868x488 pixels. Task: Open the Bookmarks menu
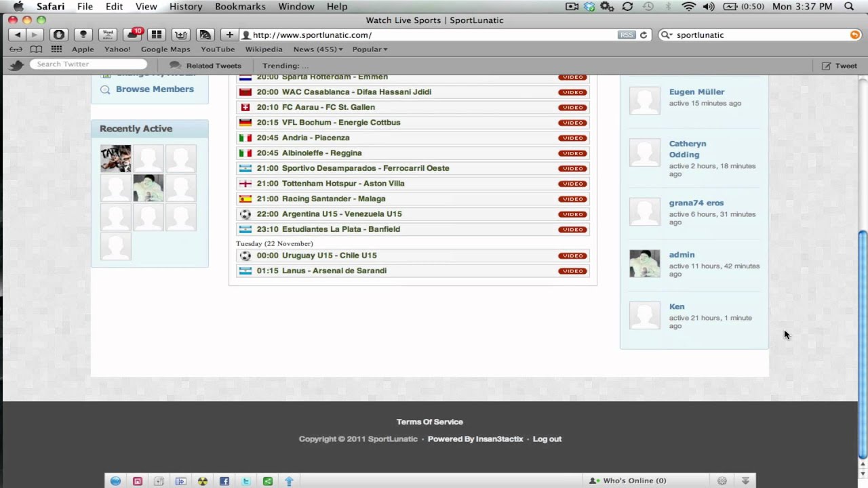point(240,6)
